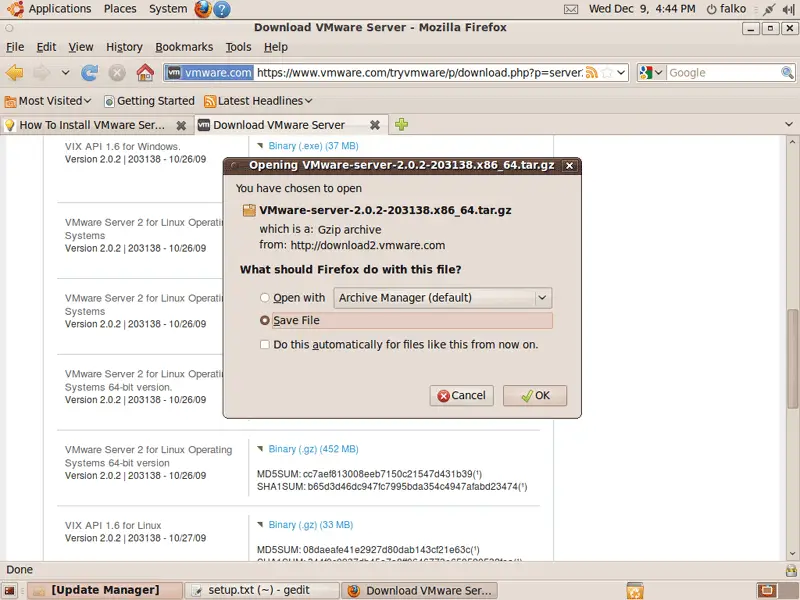Click the Binary (.gz) (452 MB) link
The image size is (800, 600).
pyautogui.click(x=313, y=449)
